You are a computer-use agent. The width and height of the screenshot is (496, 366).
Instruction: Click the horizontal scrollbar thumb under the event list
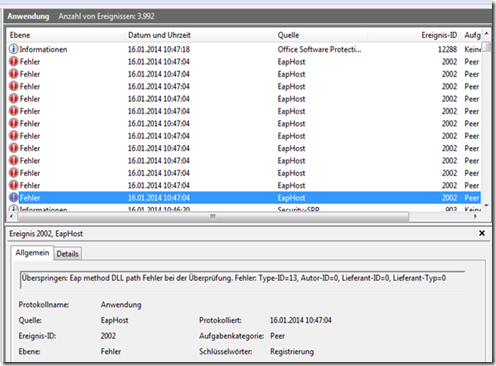pos(213,216)
